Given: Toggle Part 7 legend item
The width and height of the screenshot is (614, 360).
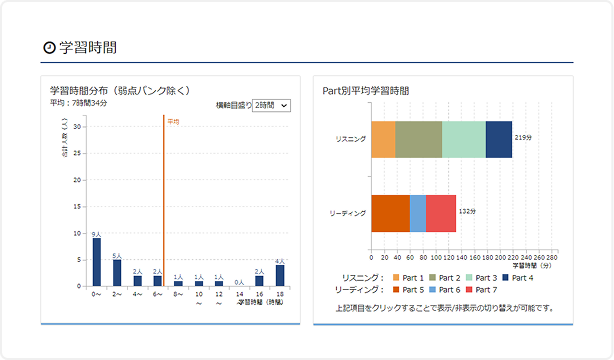Looking at the screenshot, I should coord(481,290).
